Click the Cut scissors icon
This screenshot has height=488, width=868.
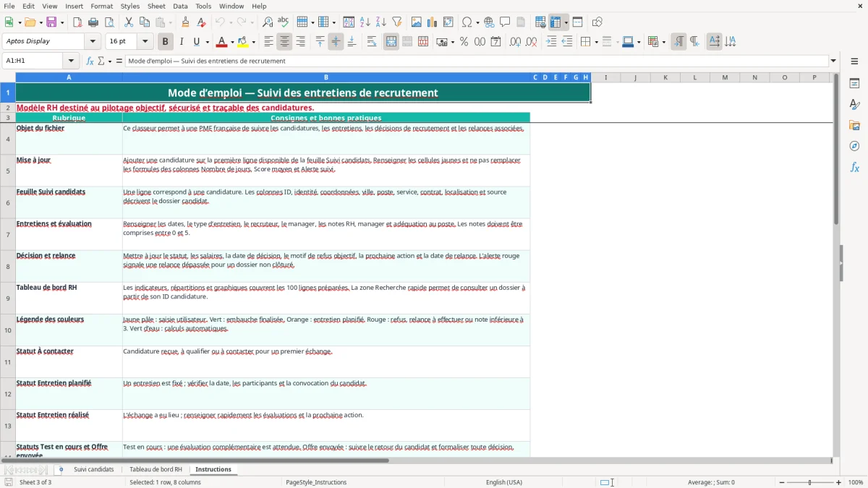pyautogui.click(x=128, y=22)
